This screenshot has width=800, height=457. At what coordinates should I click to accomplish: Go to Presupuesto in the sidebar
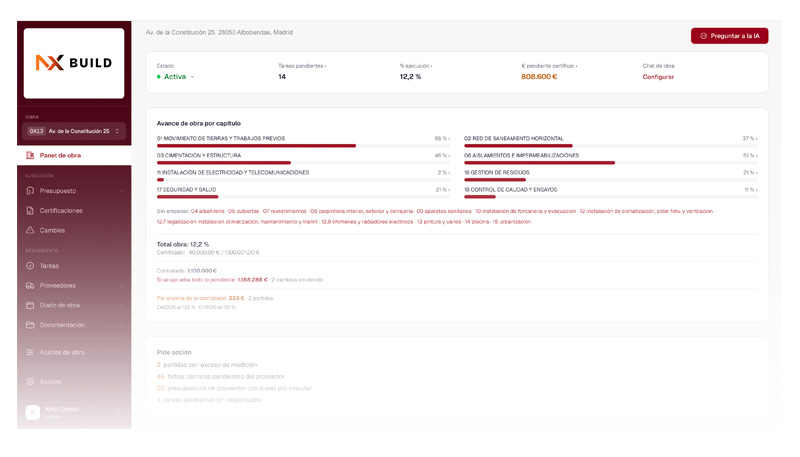(x=58, y=191)
